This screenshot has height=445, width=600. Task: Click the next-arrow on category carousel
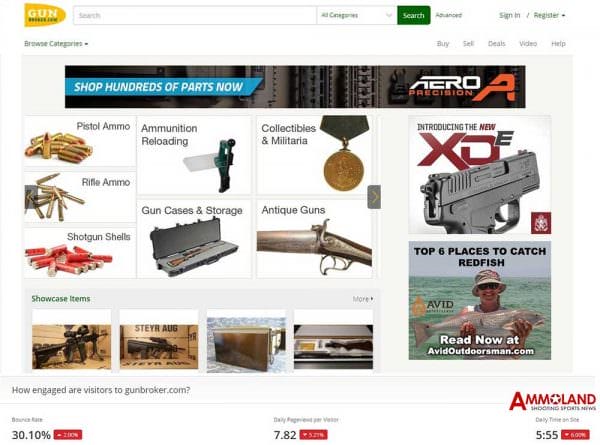coord(374,197)
